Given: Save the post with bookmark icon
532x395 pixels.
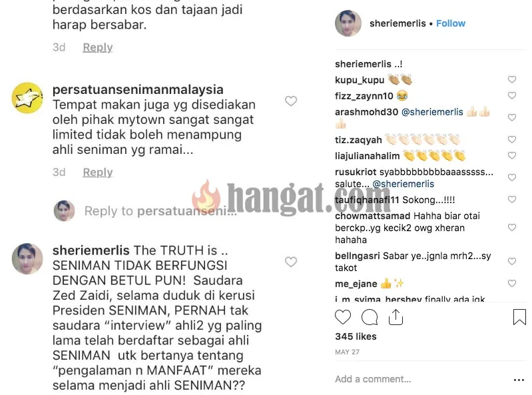Looking at the screenshot, I should coord(519,317).
